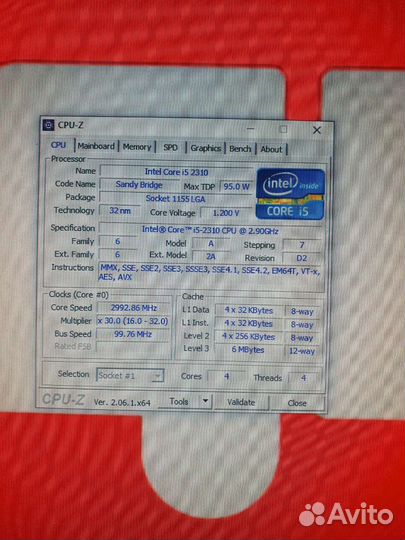The width and height of the screenshot is (405, 540).
Task: Open the Bench tab
Action: (240, 149)
